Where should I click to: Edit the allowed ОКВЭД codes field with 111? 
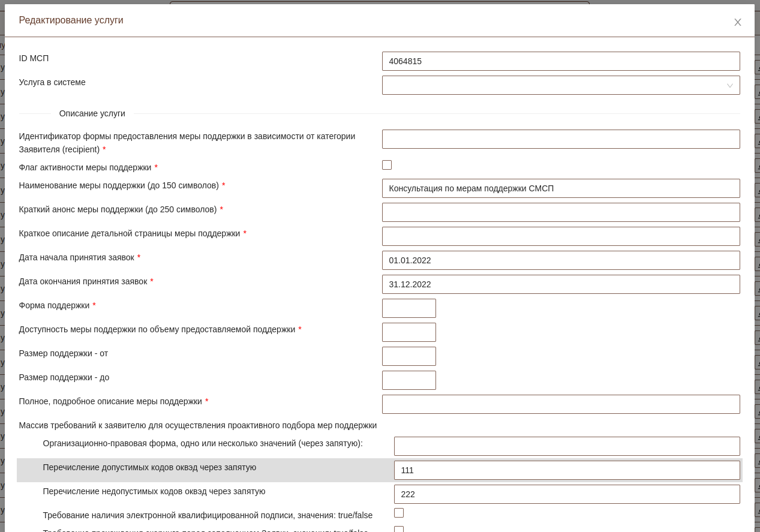pyautogui.click(x=566, y=470)
